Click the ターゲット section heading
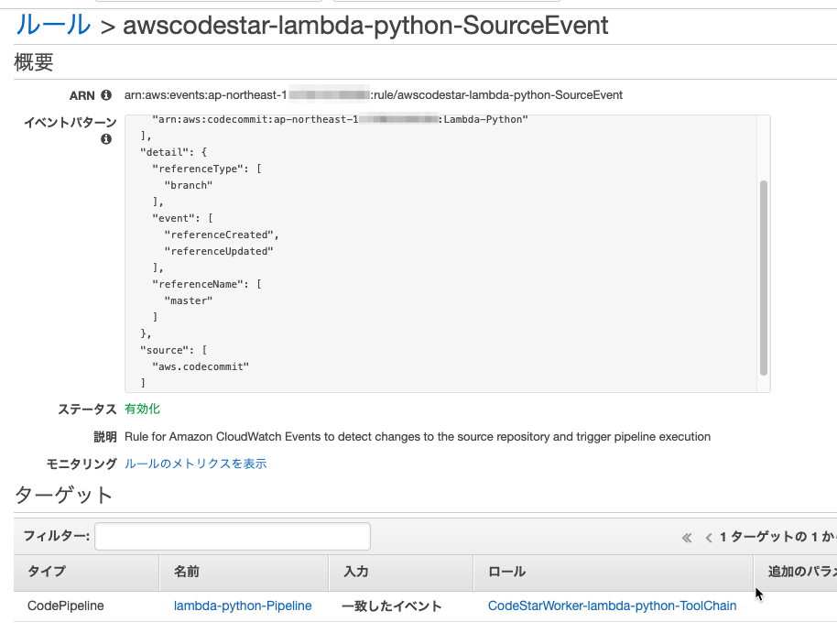This screenshot has width=837, height=644. [x=63, y=495]
